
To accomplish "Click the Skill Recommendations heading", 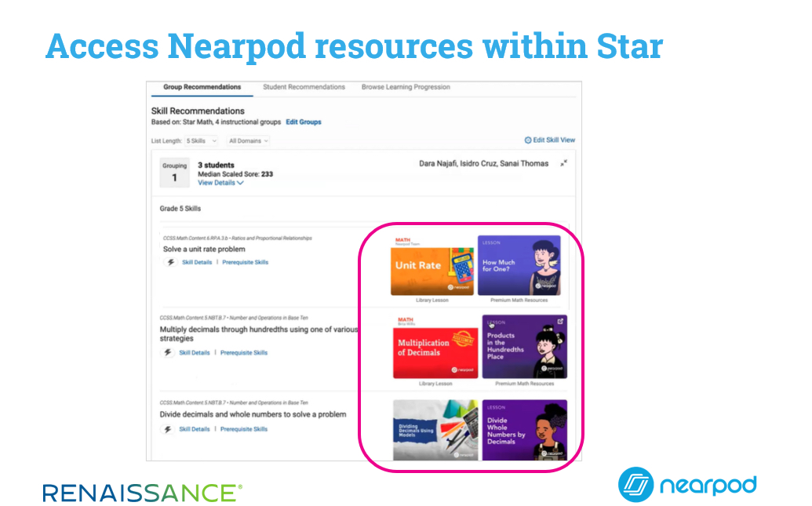I will (198, 111).
